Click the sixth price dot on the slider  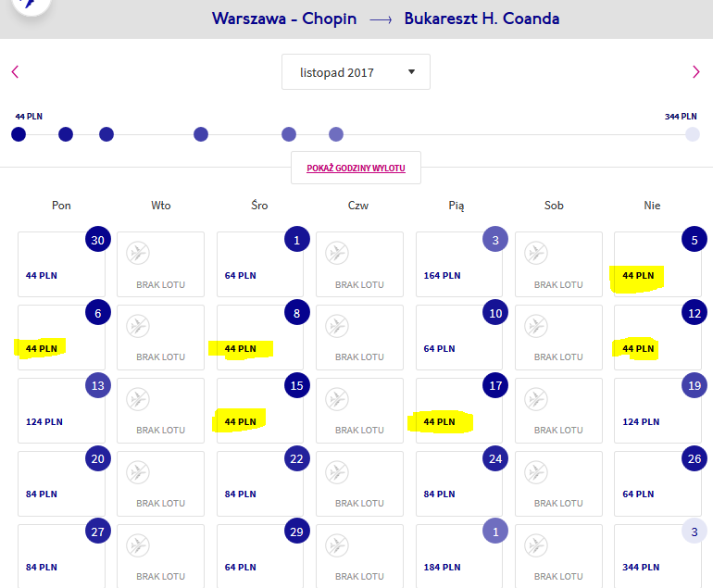(x=336, y=134)
